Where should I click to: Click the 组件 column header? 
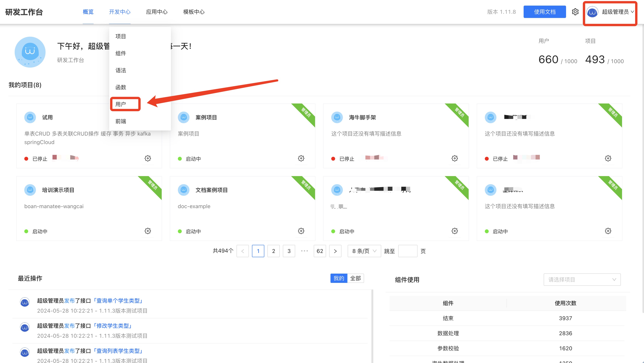[x=448, y=303]
